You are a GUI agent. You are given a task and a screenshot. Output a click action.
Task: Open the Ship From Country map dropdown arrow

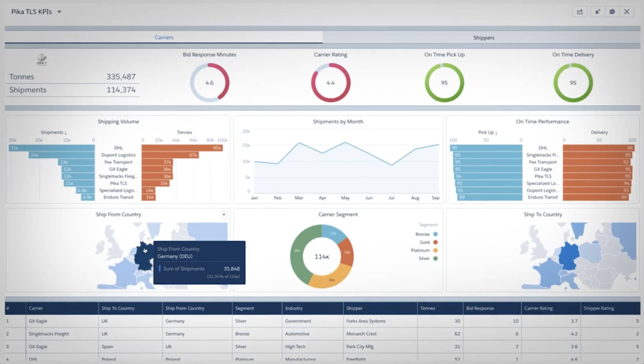224,214
